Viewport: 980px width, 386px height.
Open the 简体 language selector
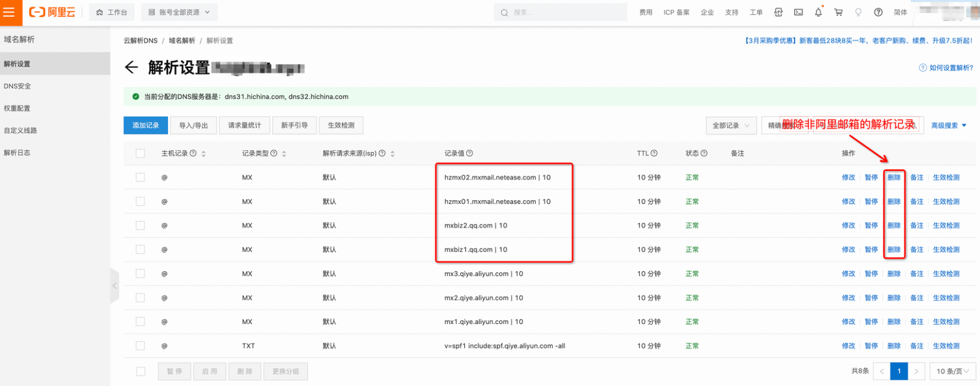(900, 12)
